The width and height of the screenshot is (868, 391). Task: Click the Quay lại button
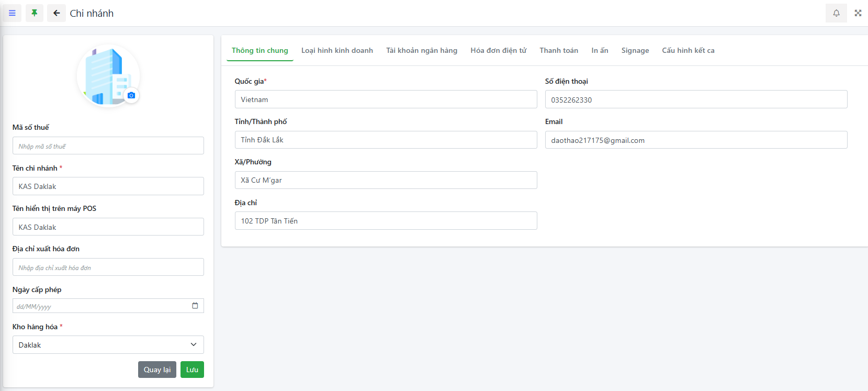(x=157, y=370)
